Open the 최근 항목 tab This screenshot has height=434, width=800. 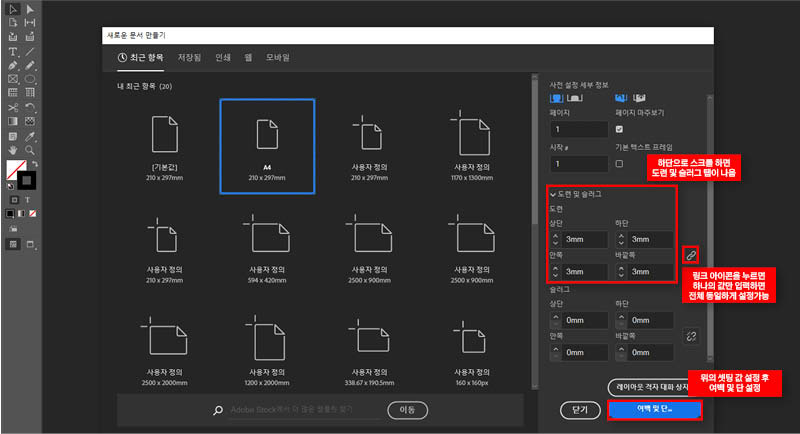pos(141,58)
